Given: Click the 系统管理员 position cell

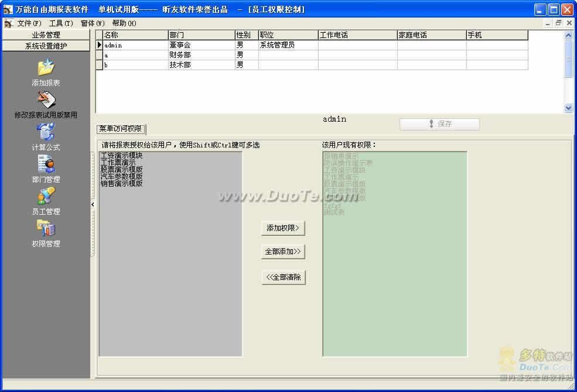Looking at the screenshot, I should pos(288,45).
